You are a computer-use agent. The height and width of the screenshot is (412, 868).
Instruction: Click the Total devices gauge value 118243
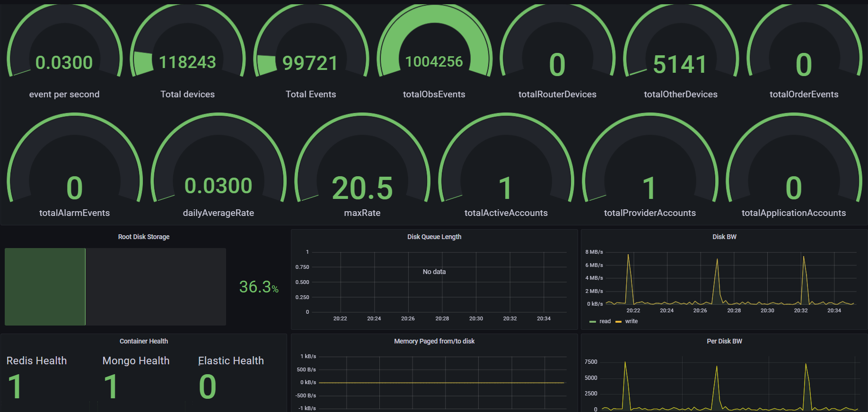[188, 62]
